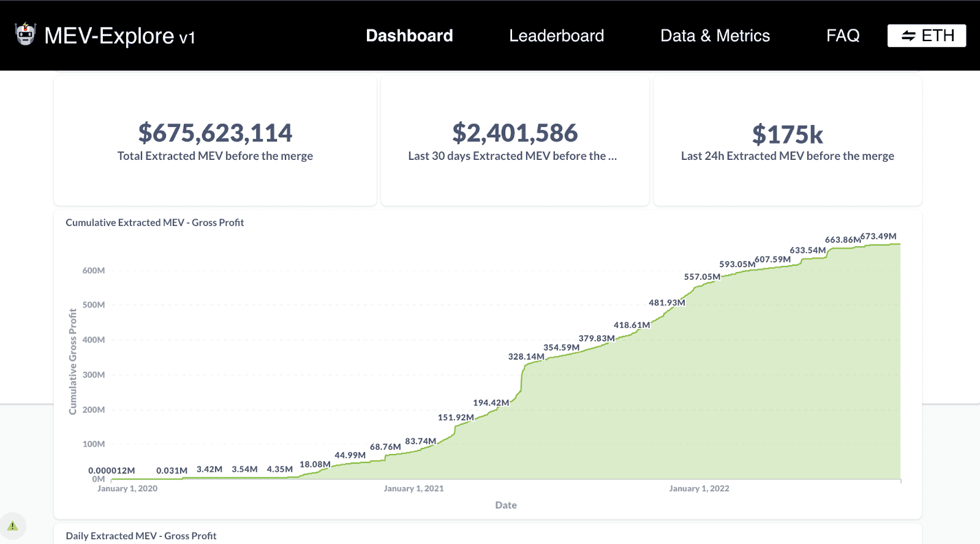The width and height of the screenshot is (980, 544).
Task: Click the yellow warning triangle icon
Action: [x=12, y=526]
